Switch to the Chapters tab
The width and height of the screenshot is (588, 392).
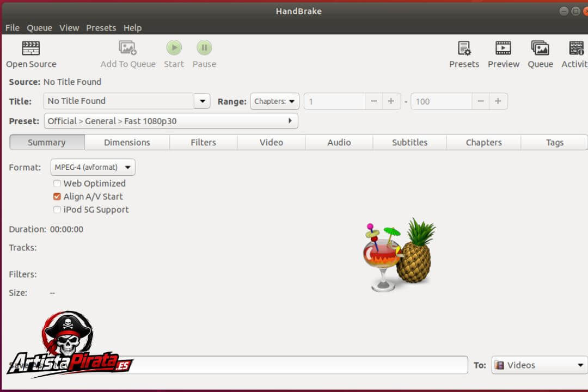484,143
